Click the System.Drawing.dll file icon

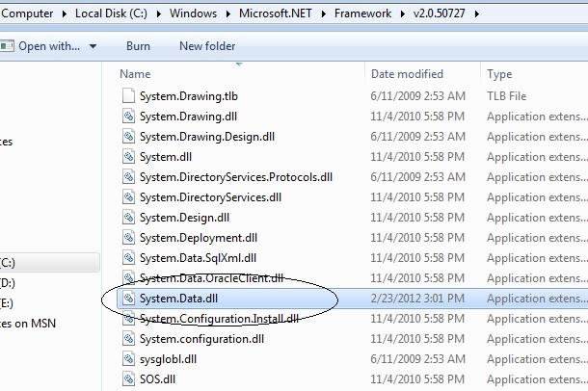coord(129,116)
